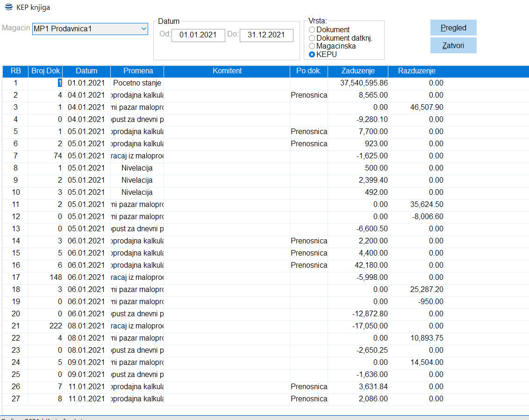
Task: Click the KEP knjiga window icon
Action: [x=9, y=7]
